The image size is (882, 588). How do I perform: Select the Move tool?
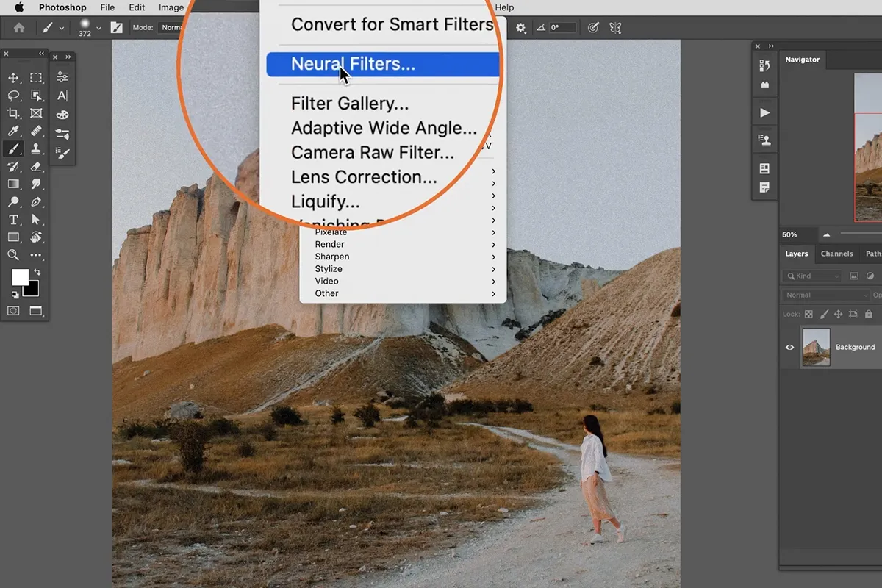(x=13, y=78)
